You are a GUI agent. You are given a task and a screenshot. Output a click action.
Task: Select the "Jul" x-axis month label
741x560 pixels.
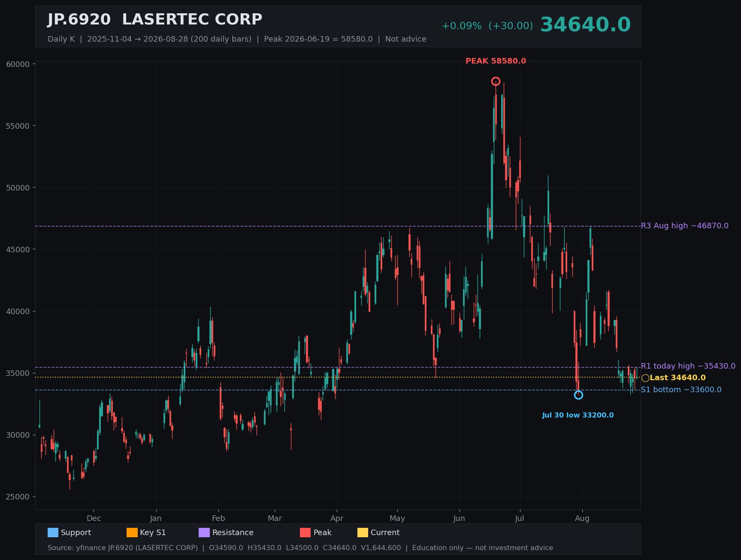(x=520, y=518)
